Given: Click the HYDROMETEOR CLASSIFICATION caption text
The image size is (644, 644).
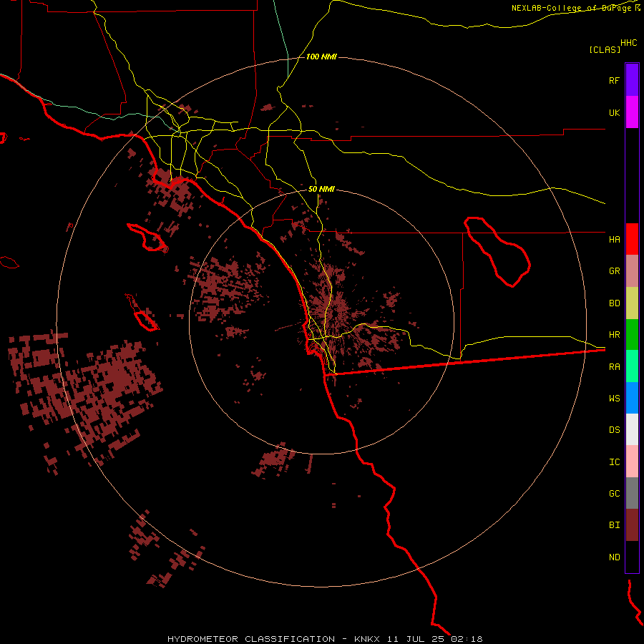Looking at the screenshot, I should point(251,639).
